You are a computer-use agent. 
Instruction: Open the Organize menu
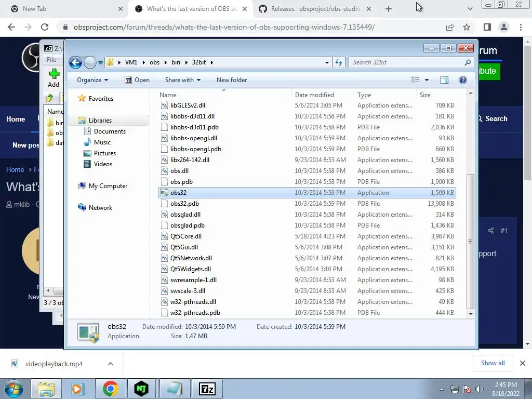pyautogui.click(x=92, y=80)
